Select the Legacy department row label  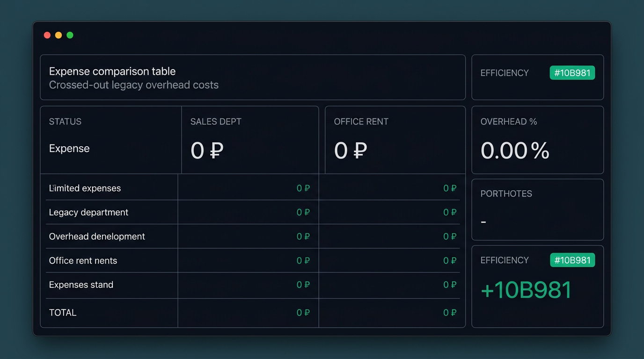pyautogui.click(x=88, y=212)
